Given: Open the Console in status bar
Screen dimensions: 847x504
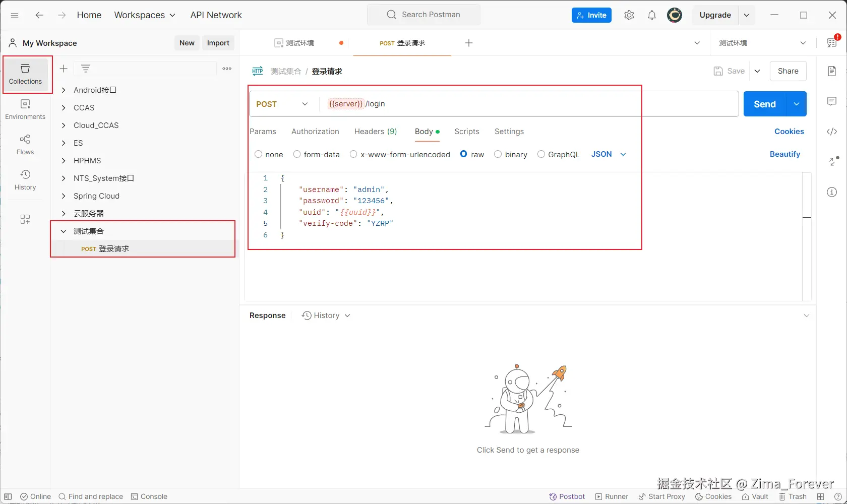Looking at the screenshot, I should click(149, 496).
